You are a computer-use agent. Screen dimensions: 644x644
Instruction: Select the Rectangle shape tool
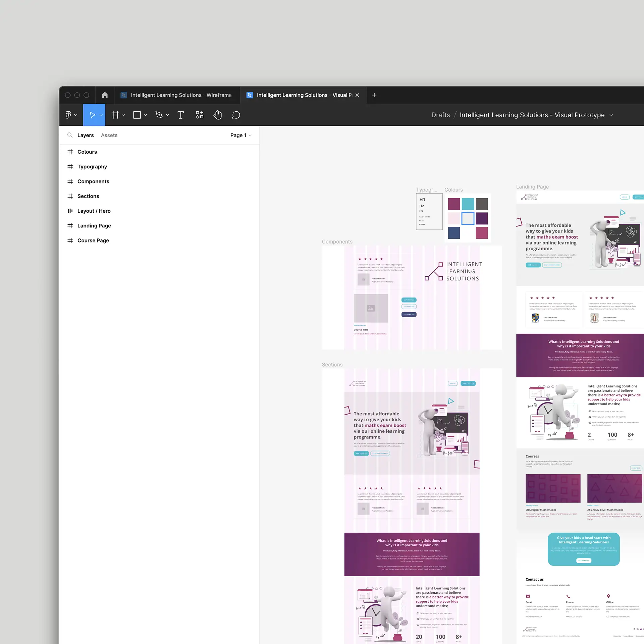pos(137,115)
